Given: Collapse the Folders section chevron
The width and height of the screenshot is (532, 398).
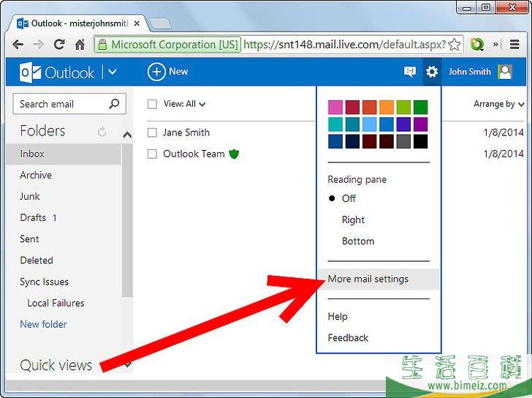Looking at the screenshot, I should [x=127, y=135].
